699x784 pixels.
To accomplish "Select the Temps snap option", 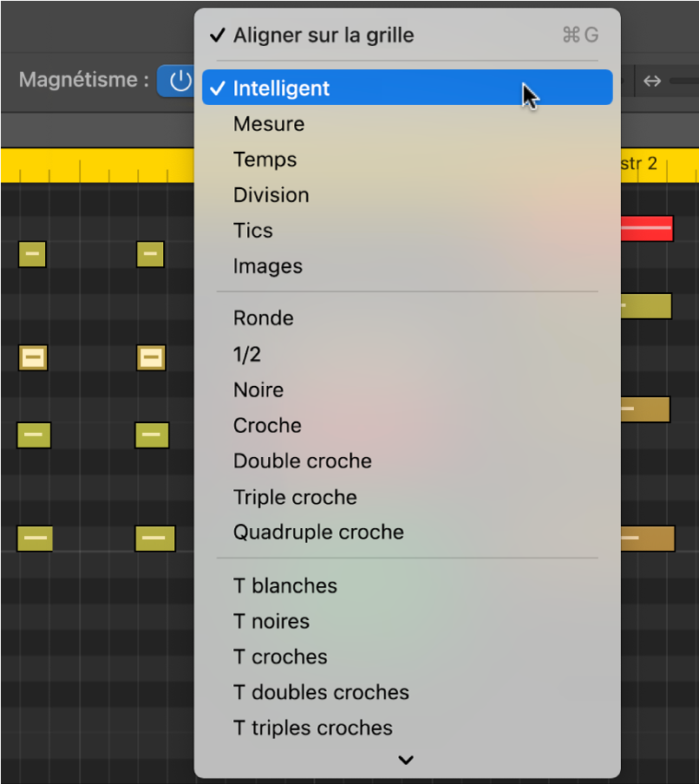I will click(x=265, y=160).
